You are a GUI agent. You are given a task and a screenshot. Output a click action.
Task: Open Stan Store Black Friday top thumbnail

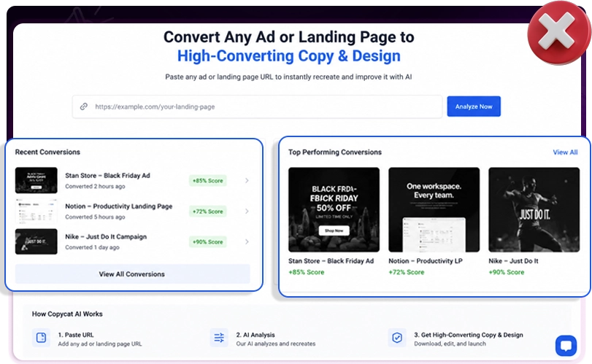point(334,210)
